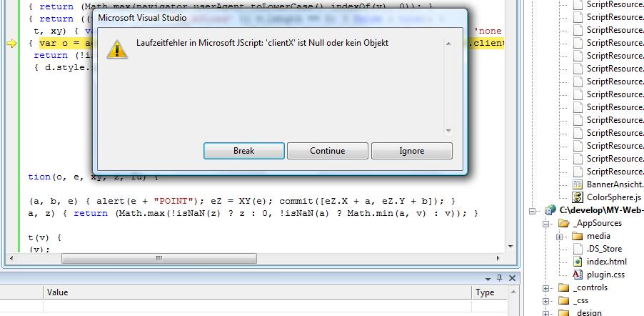644x316 pixels.
Task: Collapse the _AppSources folder
Action: pos(546,223)
